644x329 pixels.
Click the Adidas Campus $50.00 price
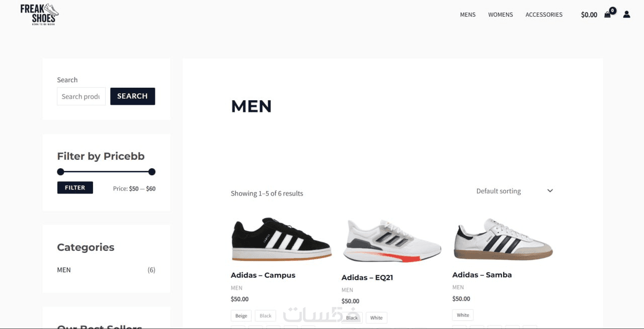(239, 299)
